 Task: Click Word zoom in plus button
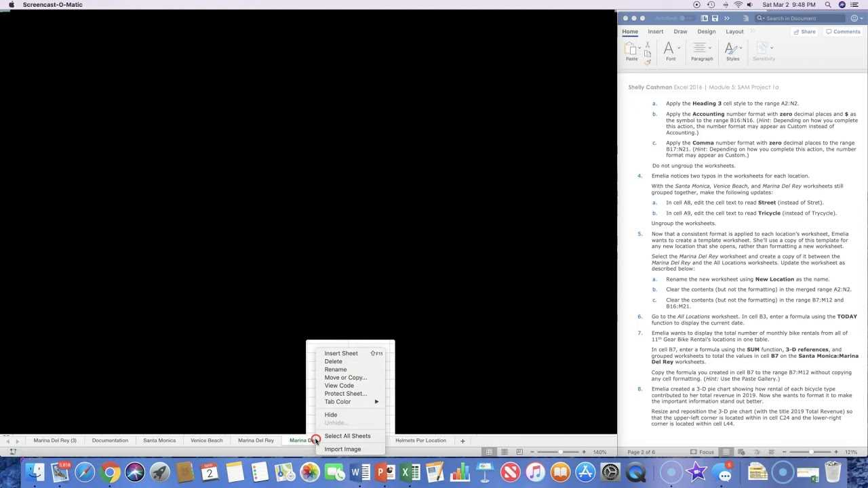pos(836,452)
